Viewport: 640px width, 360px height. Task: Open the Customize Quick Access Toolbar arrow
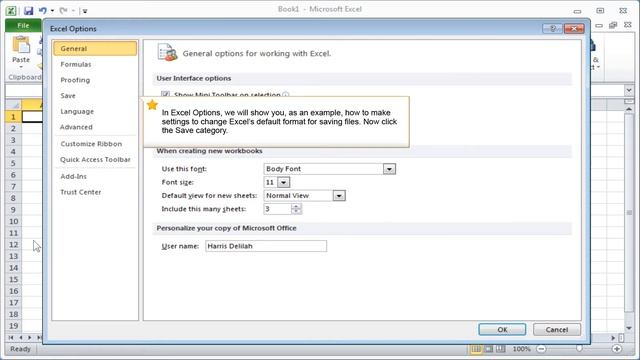coord(85,11)
